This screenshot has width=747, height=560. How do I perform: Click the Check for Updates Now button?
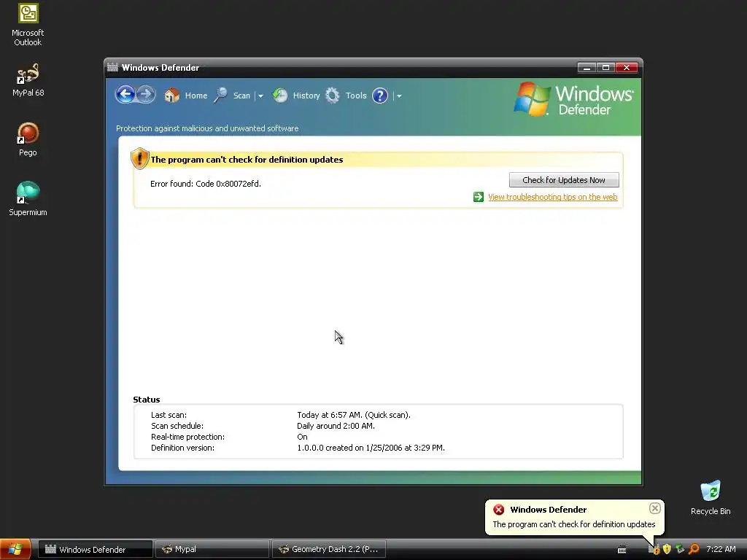[564, 180]
